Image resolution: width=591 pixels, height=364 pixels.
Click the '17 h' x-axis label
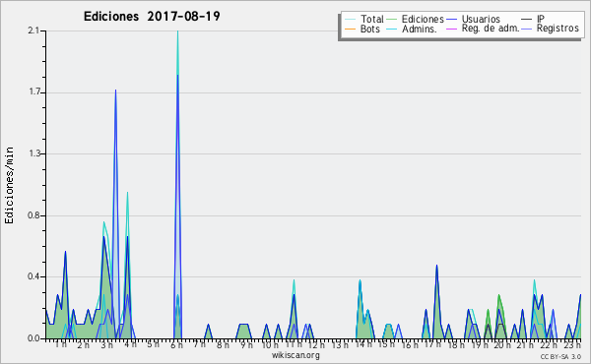[x=432, y=344]
